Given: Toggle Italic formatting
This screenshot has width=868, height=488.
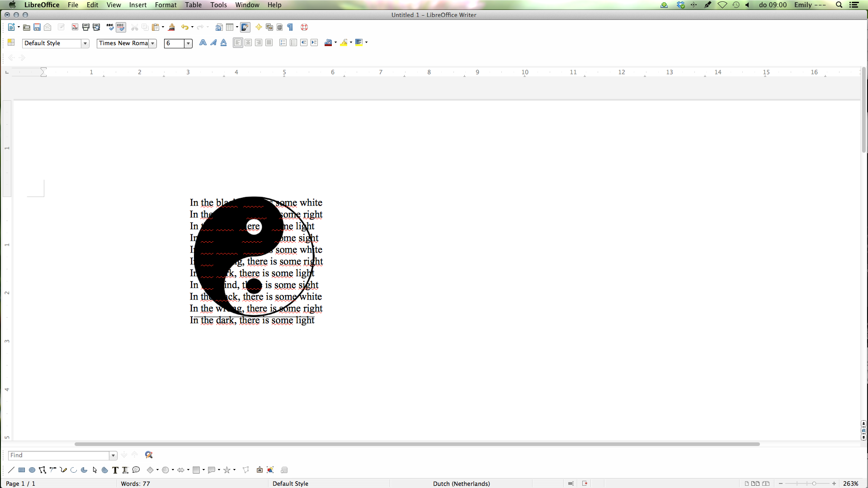Looking at the screenshot, I should pos(213,42).
